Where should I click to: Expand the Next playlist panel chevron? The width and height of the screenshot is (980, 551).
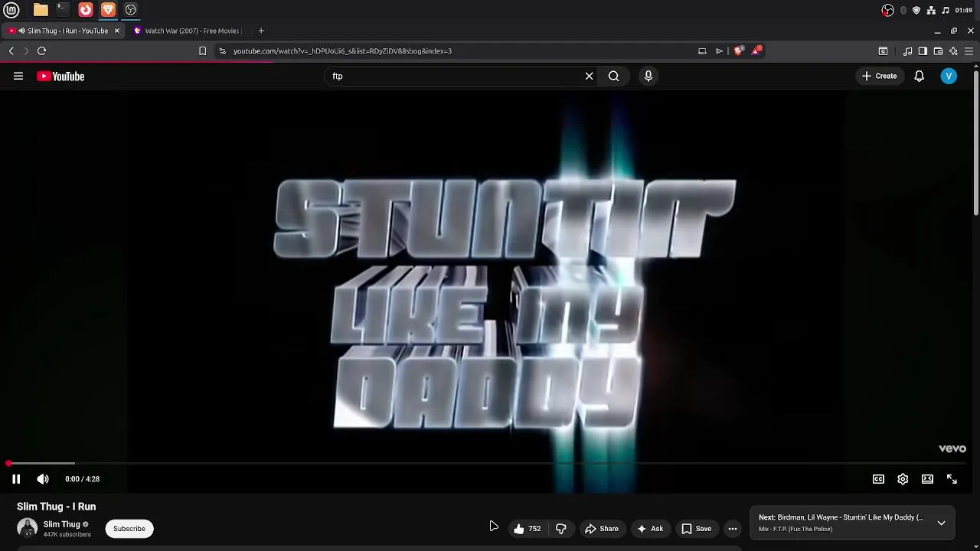tap(941, 523)
